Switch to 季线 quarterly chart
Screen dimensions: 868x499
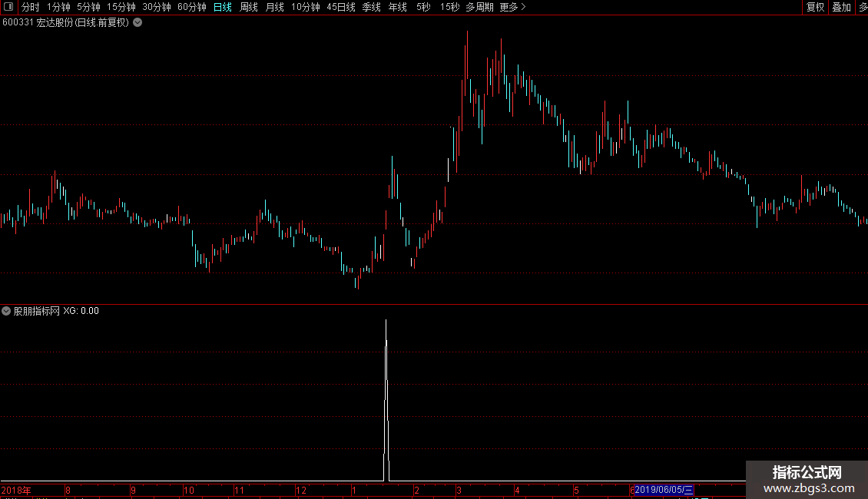[372, 7]
